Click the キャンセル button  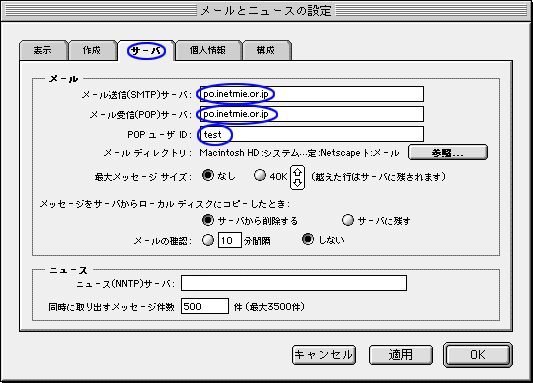click(x=324, y=355)
